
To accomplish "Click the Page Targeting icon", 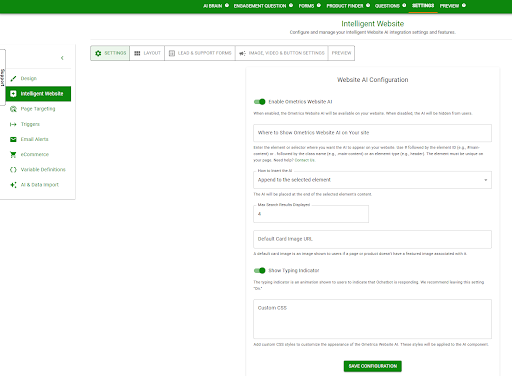I will tap(13, 109).
